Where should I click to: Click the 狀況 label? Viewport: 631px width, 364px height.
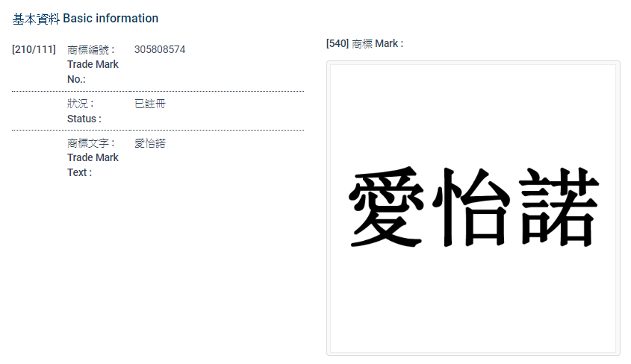tap(80, 104)
